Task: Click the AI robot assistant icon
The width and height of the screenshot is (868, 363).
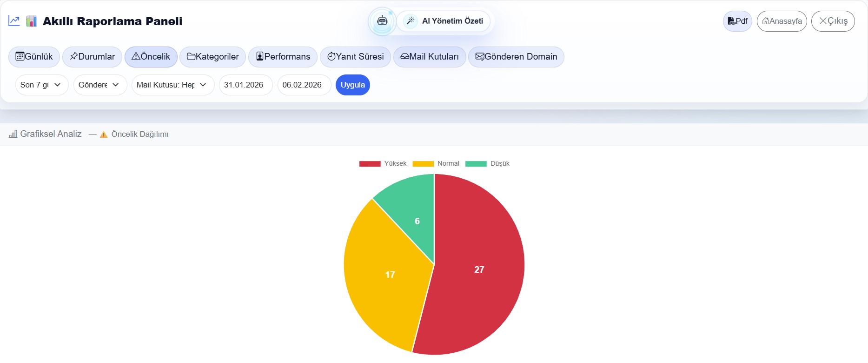Action: 382,21
